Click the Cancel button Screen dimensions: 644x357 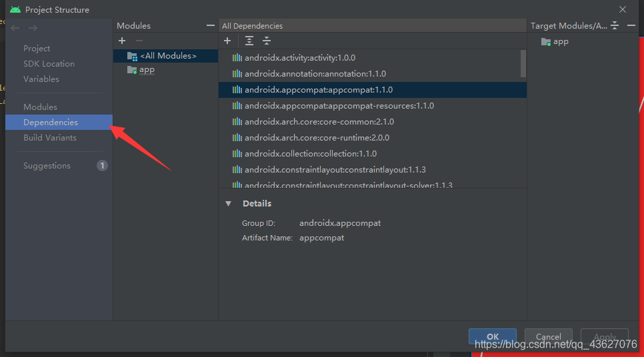click(548, 337)
